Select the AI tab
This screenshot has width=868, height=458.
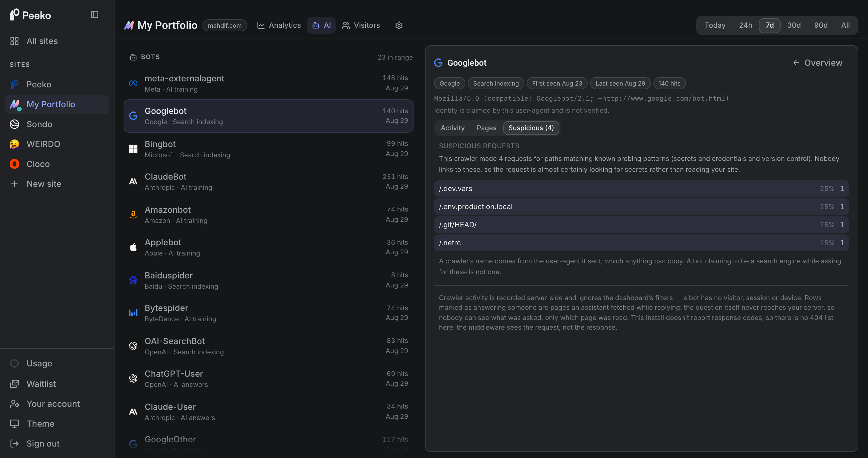321,25
